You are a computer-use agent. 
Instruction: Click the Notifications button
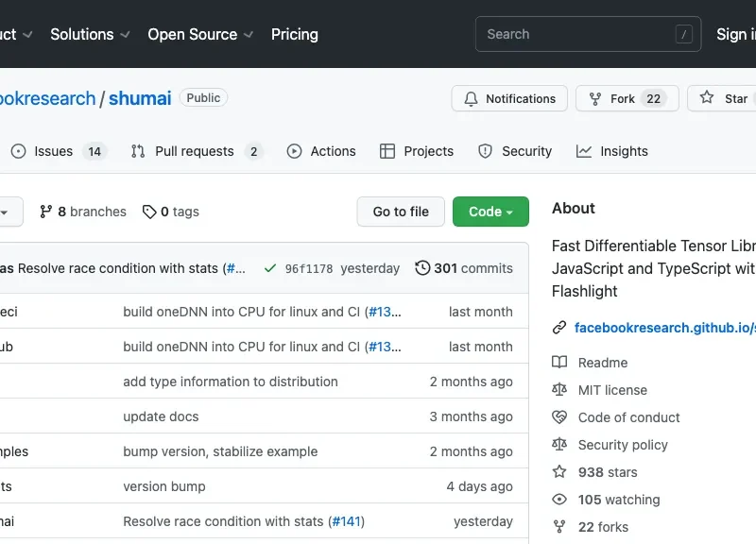[509, 99]
